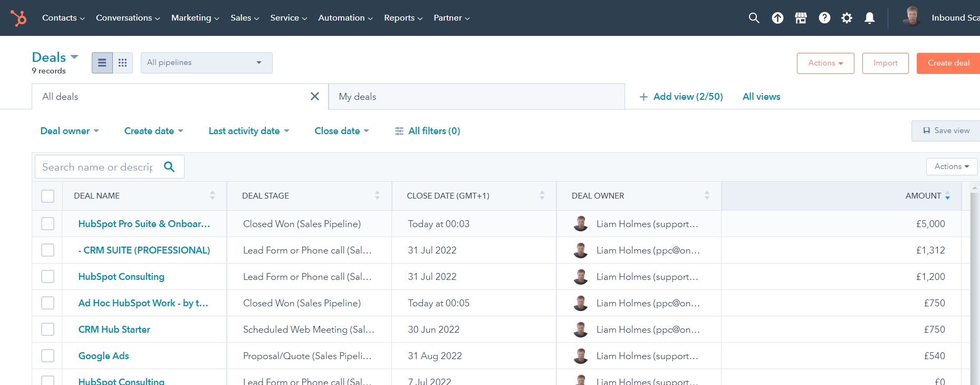Open Ad Hoc HubSpot Work deal
Viewport: 980px width, 385px height.
[x=143, y=303]
